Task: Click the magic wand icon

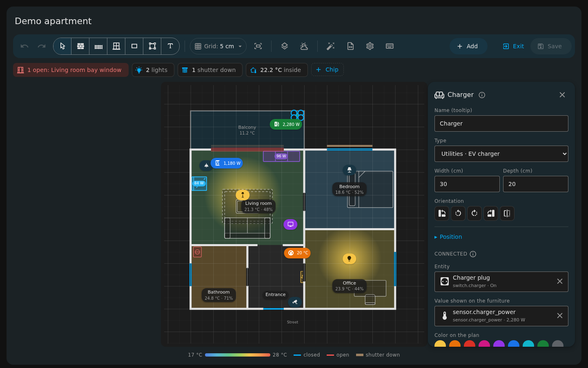Action: [331, 46]
